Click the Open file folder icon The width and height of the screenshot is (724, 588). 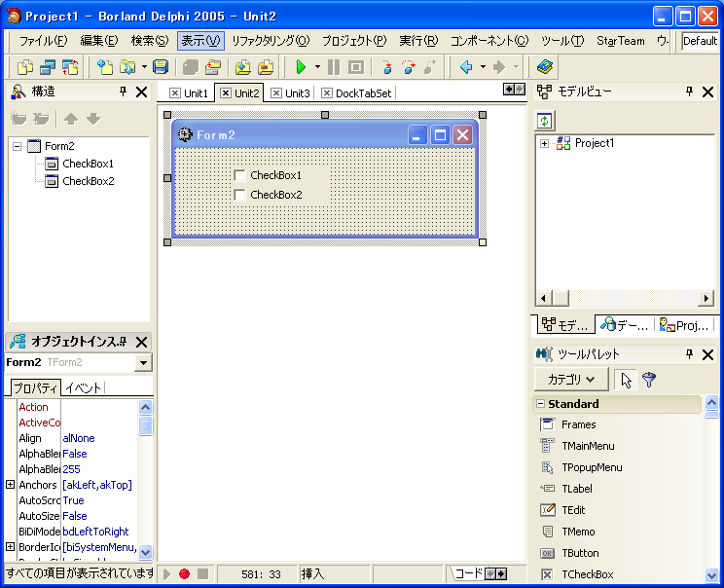coord(127,67)
